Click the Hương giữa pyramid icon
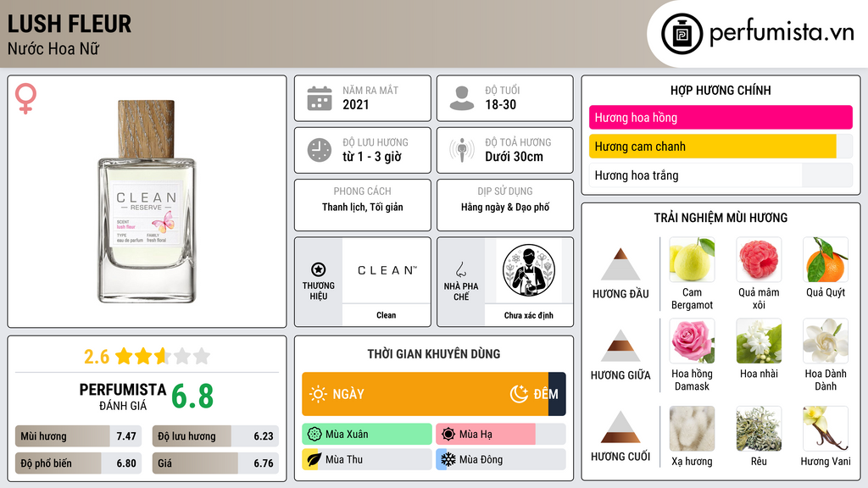Viewport: 868px width, 488px height. coord(620,346)
